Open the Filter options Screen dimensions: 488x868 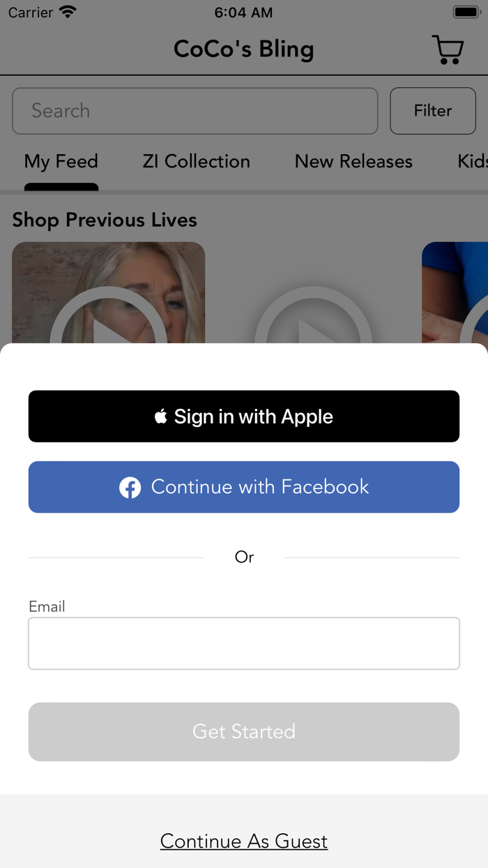433,111
